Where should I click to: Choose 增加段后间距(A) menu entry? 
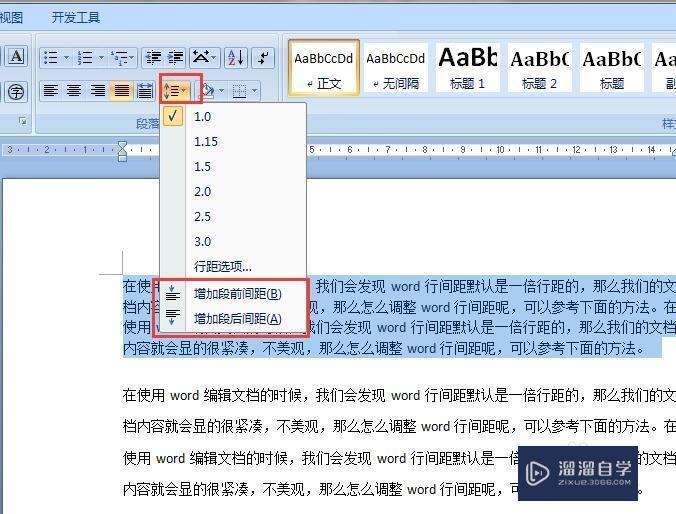click(x=233, y=319)
